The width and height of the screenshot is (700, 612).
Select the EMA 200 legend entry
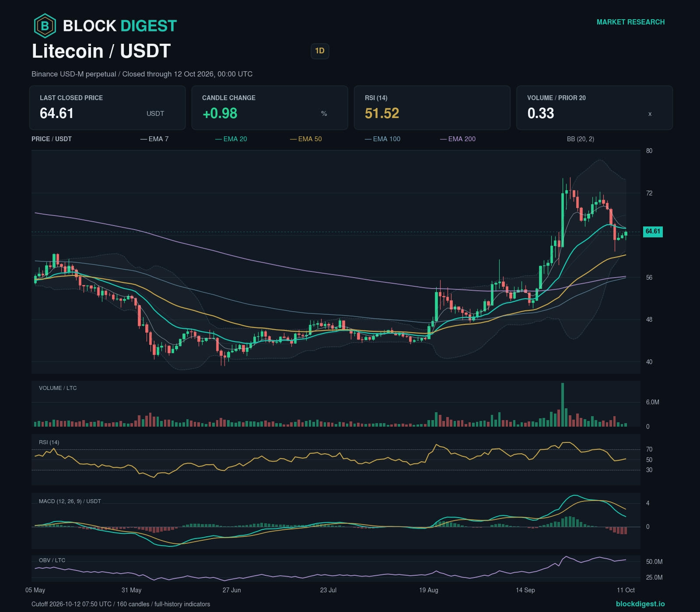click(x=458, y=139)
